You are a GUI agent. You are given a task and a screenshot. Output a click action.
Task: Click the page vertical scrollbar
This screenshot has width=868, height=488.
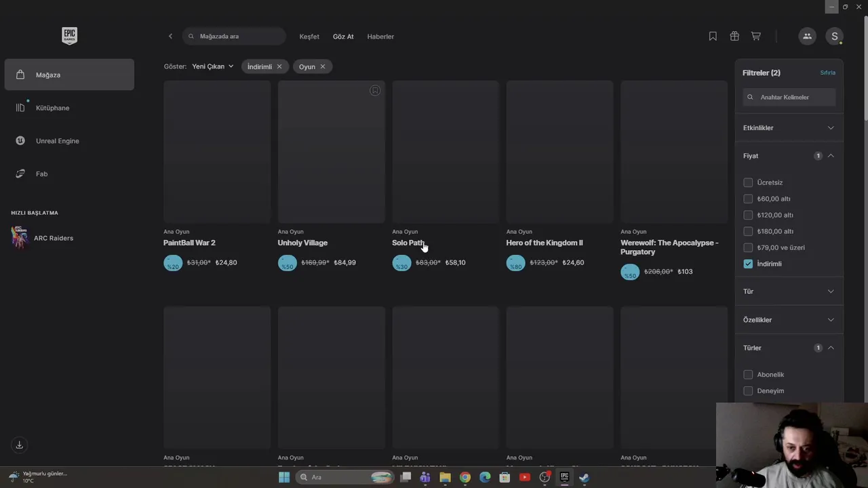pos(865,68)
